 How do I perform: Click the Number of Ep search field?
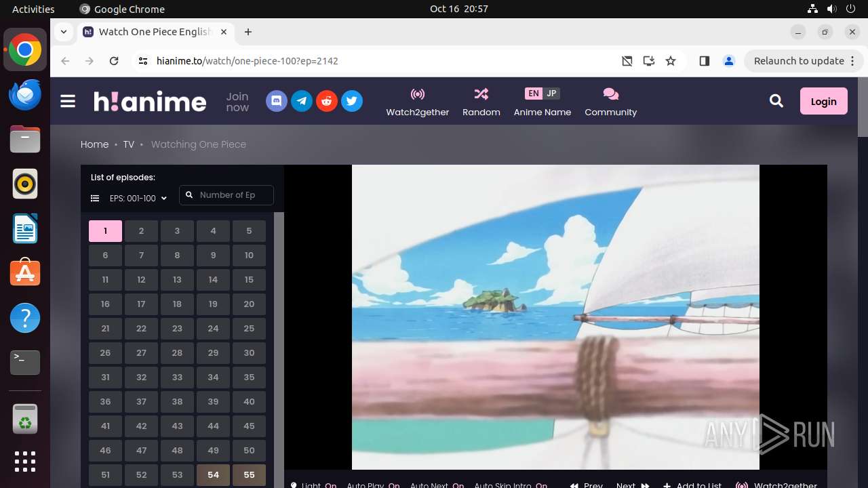point(226,195)
